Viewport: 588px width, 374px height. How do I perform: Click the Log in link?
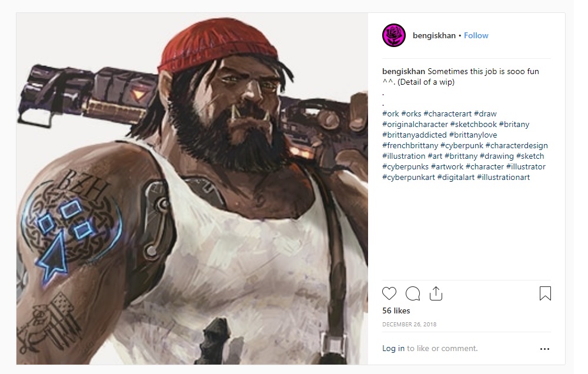click(393, 348)
